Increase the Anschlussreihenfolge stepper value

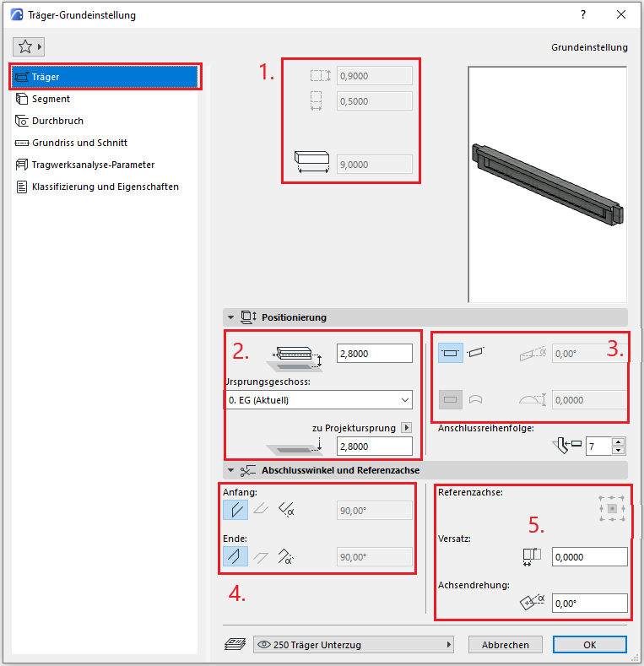(620, 441)
